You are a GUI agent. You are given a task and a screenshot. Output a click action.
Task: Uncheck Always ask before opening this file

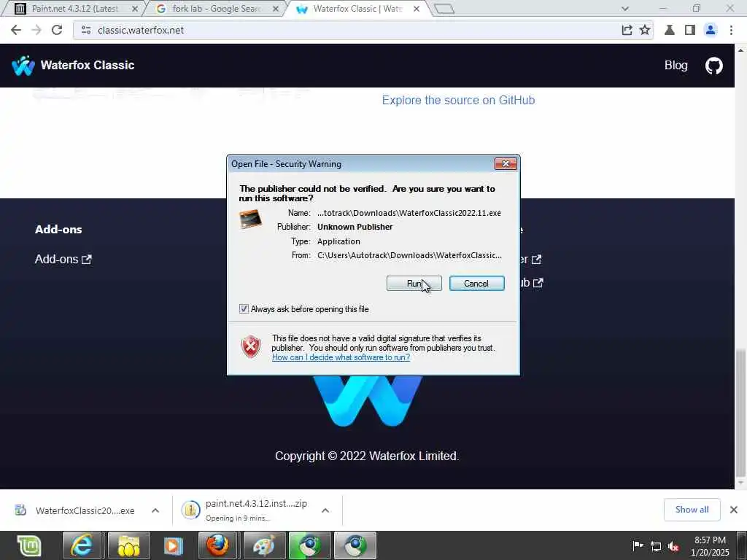244,309
